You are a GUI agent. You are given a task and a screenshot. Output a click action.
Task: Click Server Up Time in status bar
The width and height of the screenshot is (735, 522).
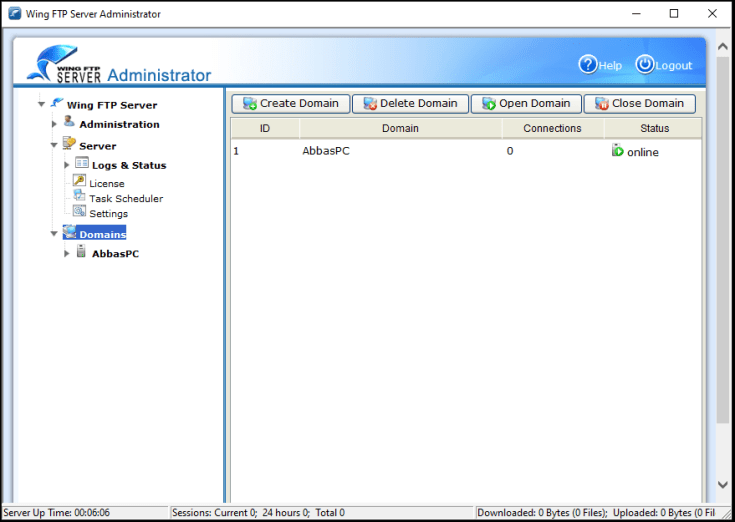57,513
